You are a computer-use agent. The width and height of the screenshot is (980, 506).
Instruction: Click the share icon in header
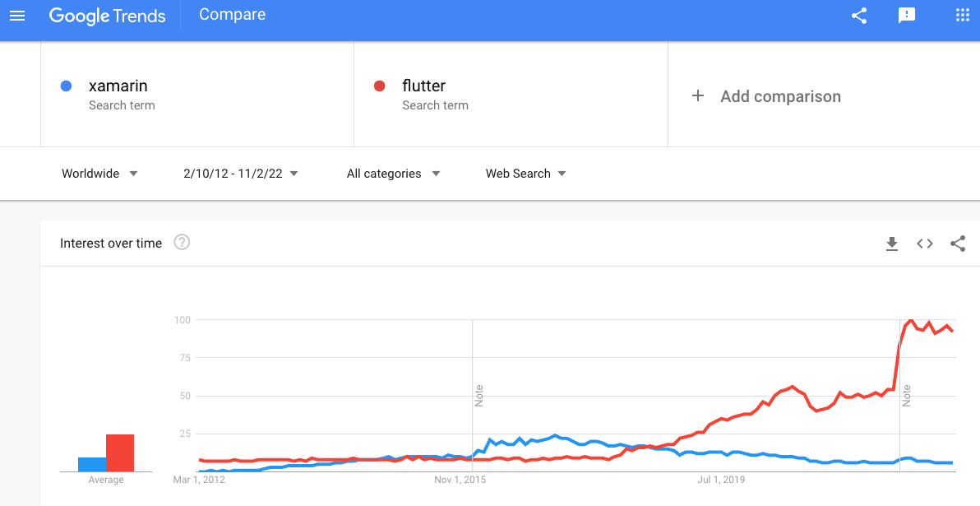[x=859, y=16]
